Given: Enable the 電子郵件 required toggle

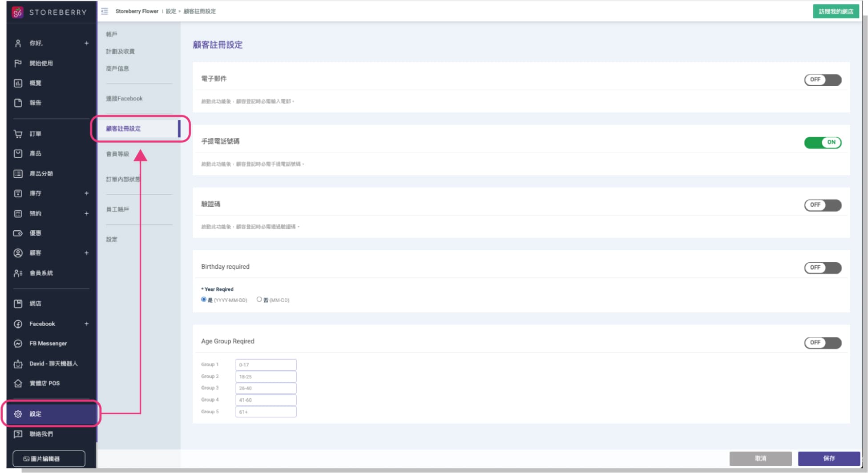Looking at the screenshot, I should point(823,80).
